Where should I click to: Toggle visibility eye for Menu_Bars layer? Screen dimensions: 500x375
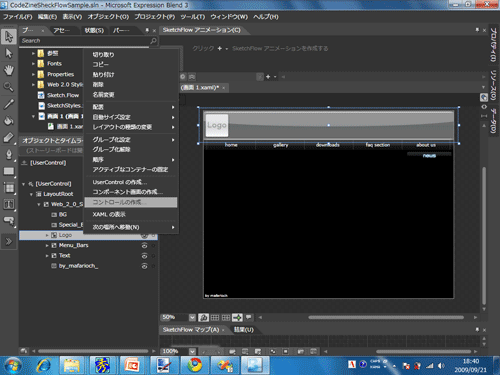144,246
